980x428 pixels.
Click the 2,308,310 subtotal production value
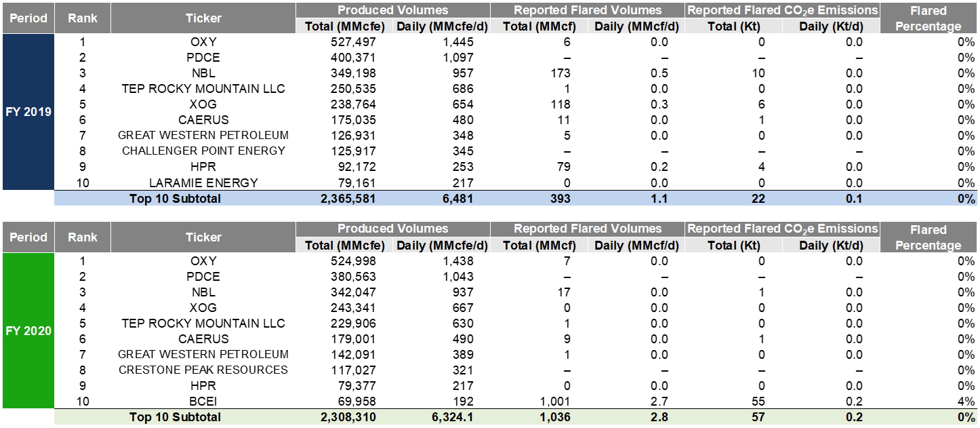346,417
